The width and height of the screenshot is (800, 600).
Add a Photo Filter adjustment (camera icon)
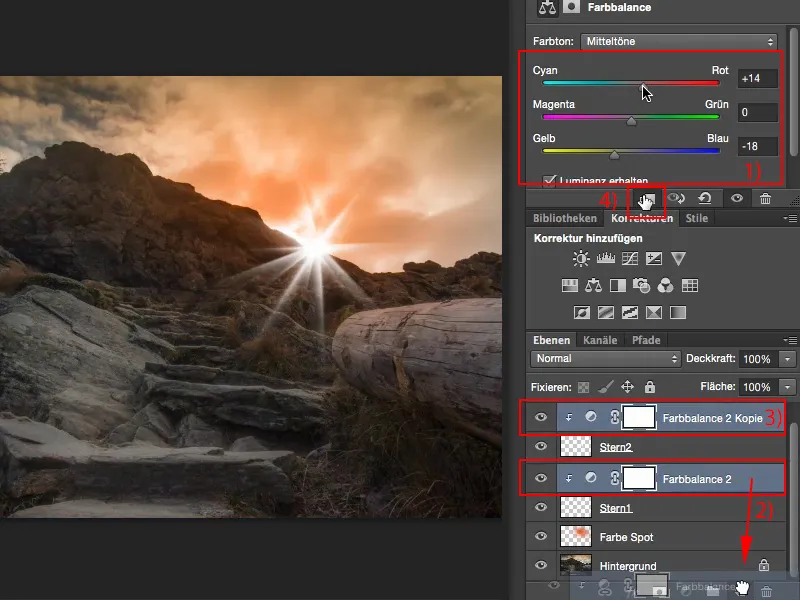click(641, 286)
